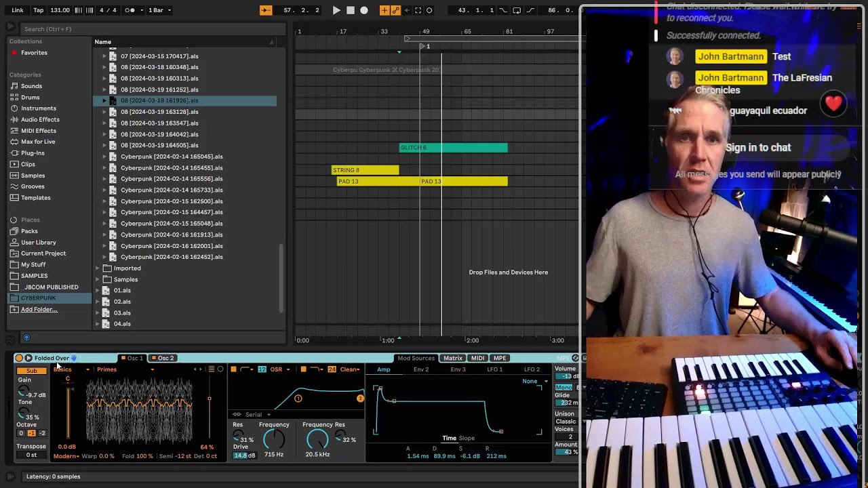Toggle the Loop switch icon

tap(517, 10)
